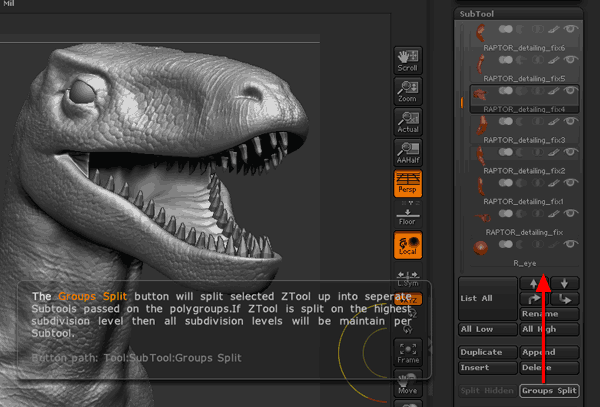Screen dimensions: 600x407
Task: Toggle polypaint brush icon on RAPTOR_detailing_fix
Action: [554, 213]
